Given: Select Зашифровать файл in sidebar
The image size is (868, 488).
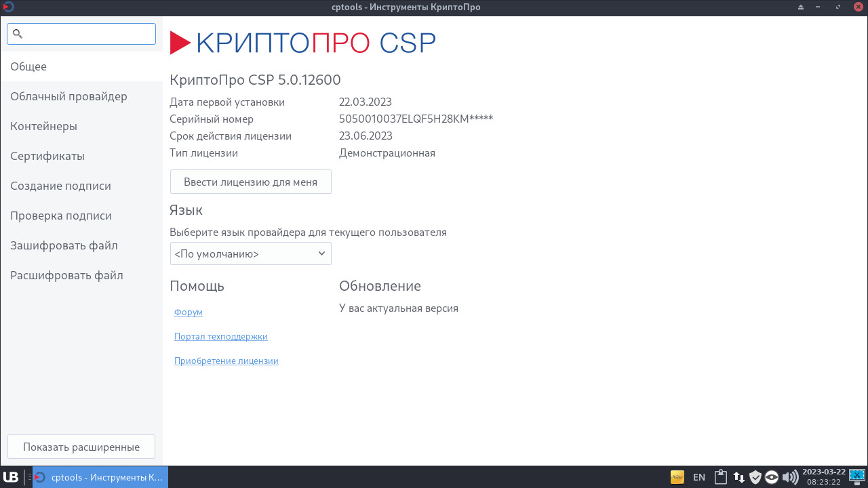Looking at the screenshot, I should pyautogui.click(x=81, y=245).
